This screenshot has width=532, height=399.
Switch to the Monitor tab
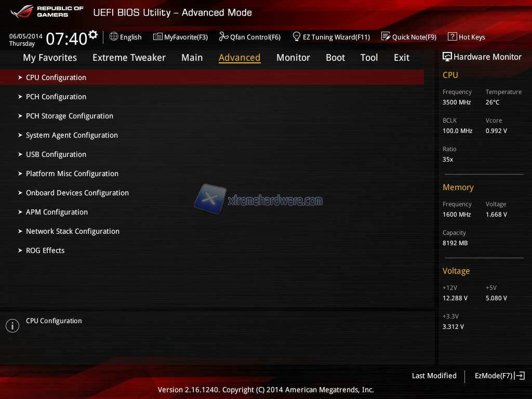[x=293, y=58]
